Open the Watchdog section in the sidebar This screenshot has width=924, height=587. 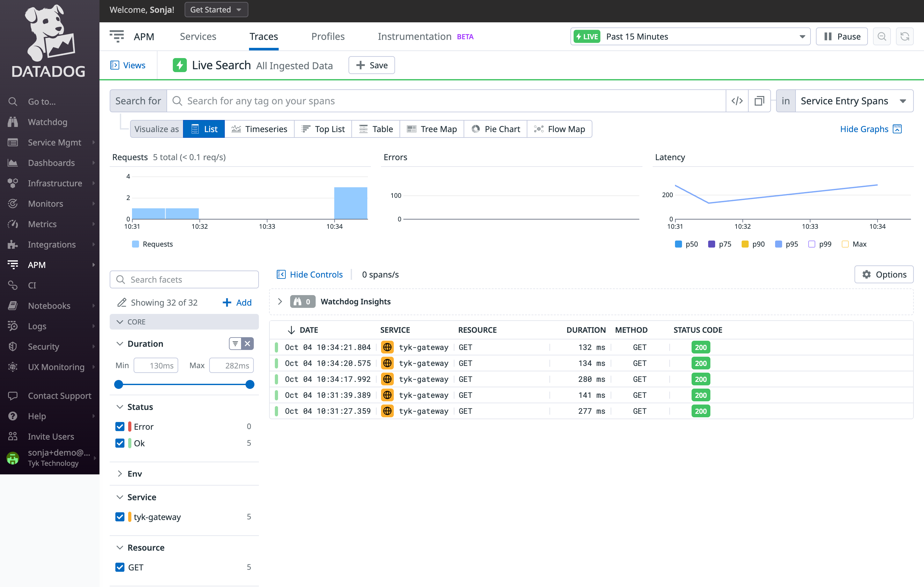[47, 122]
